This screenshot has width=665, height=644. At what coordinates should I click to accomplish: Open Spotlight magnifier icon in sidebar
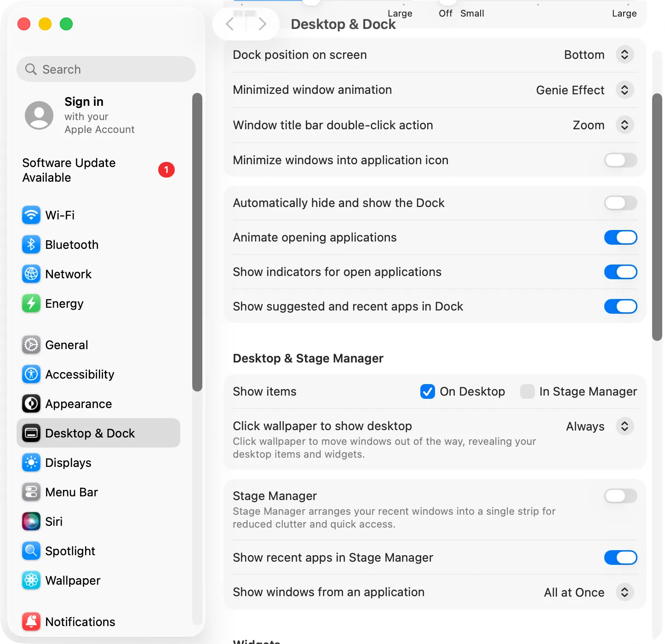point(31,551)
